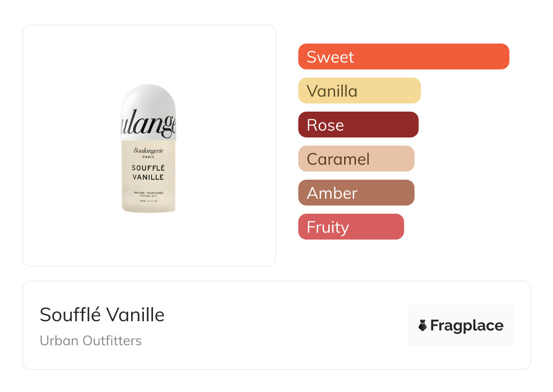This screenshot has height=392, width=553.
Task: Click the dark red Rose bar
Action: pyautogui.click(x=358, y=125)
